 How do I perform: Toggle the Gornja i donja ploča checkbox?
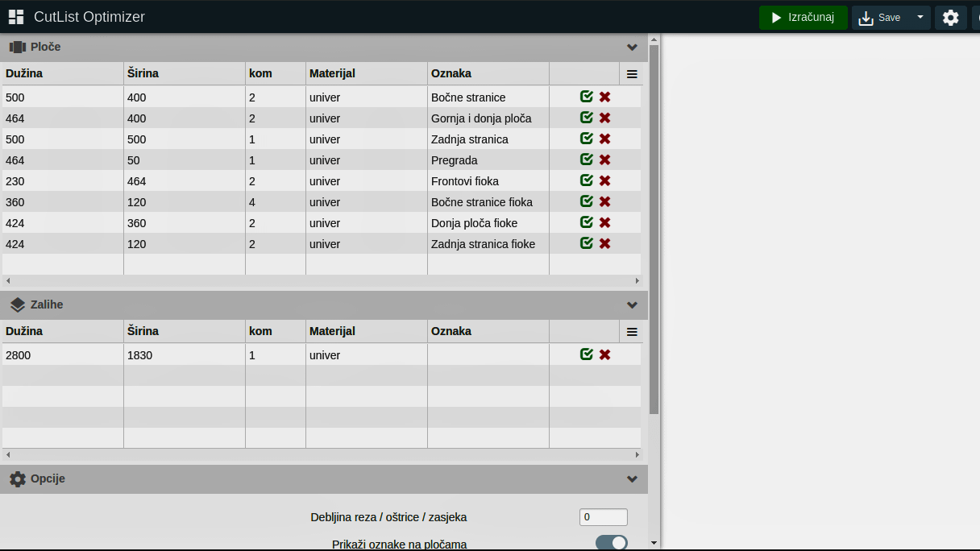tap(587, 118)
